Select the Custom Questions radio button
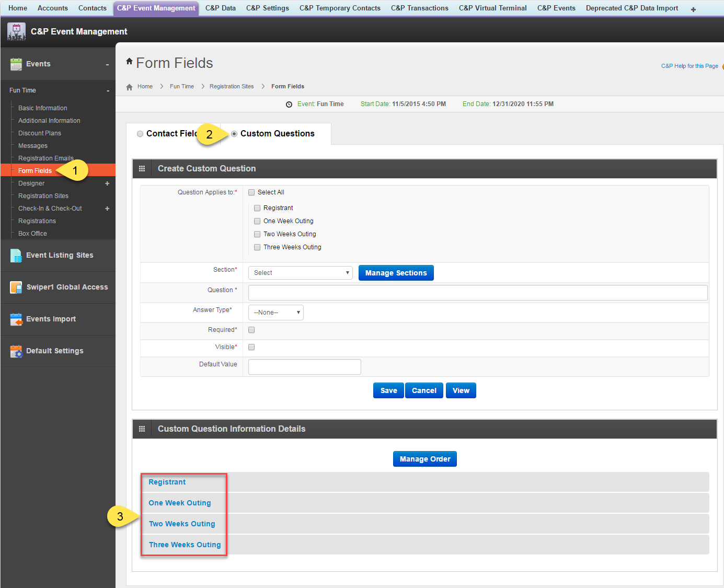Viewport: 724px width, 588px height. point(234,134)
